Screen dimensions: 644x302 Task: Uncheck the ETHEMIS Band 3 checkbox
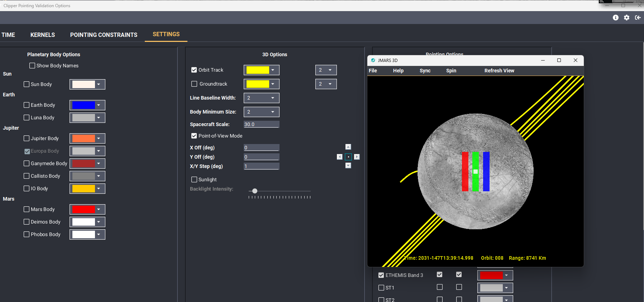[381, 275]
